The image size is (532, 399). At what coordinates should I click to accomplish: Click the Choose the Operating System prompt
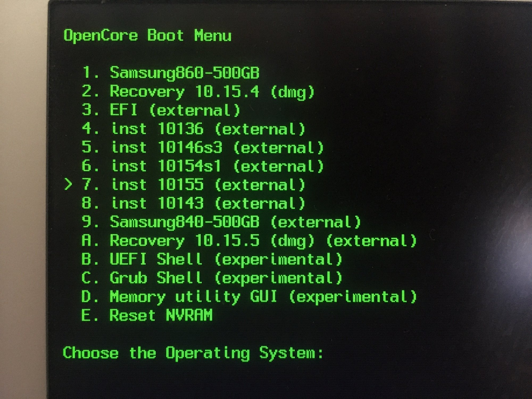tap(193, 354)
